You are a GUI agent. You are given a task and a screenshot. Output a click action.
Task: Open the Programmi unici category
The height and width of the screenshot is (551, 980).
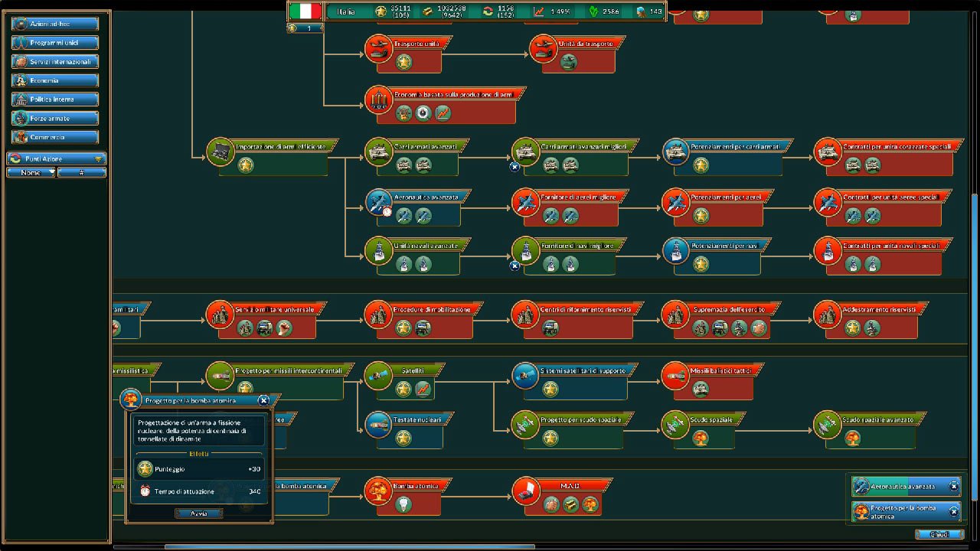54,43
